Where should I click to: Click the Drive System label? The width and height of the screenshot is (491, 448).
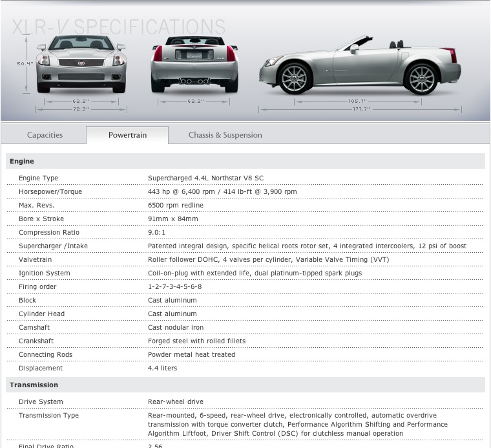[41, 401]
